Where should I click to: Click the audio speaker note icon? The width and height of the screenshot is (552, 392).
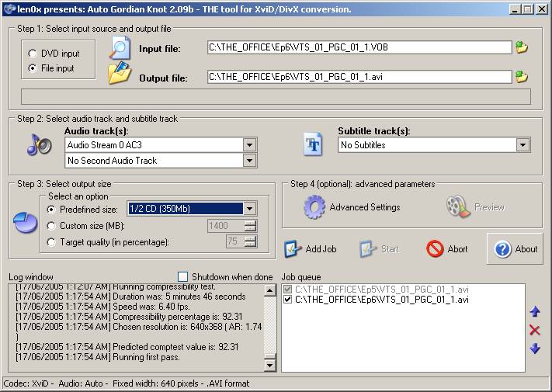point(39,144)
